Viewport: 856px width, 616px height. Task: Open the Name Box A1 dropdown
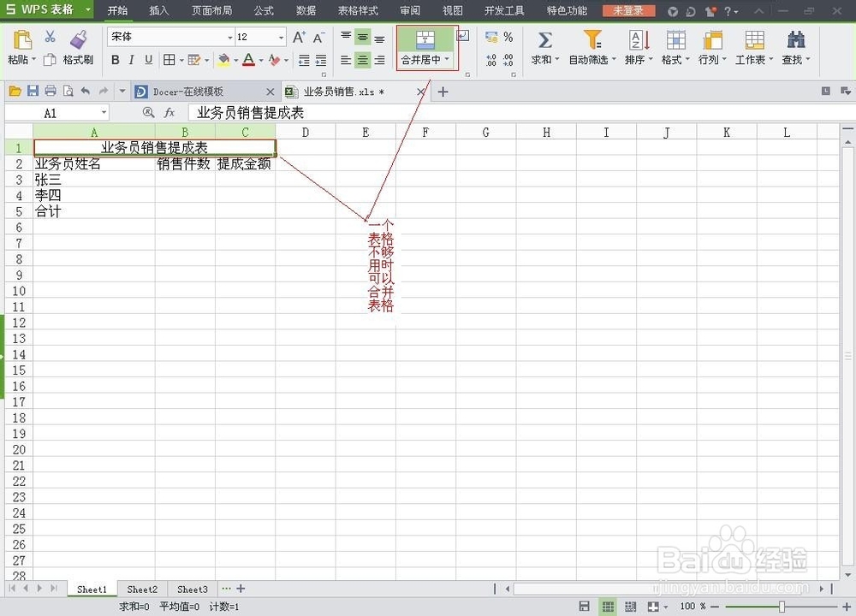(104, 112)
